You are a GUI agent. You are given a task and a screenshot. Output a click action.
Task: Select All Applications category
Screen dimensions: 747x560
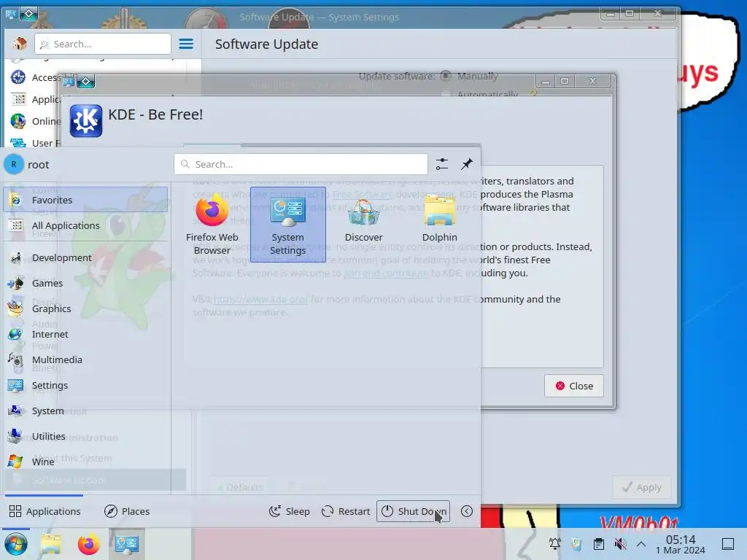pyautogui.click(x=86, y=225)
